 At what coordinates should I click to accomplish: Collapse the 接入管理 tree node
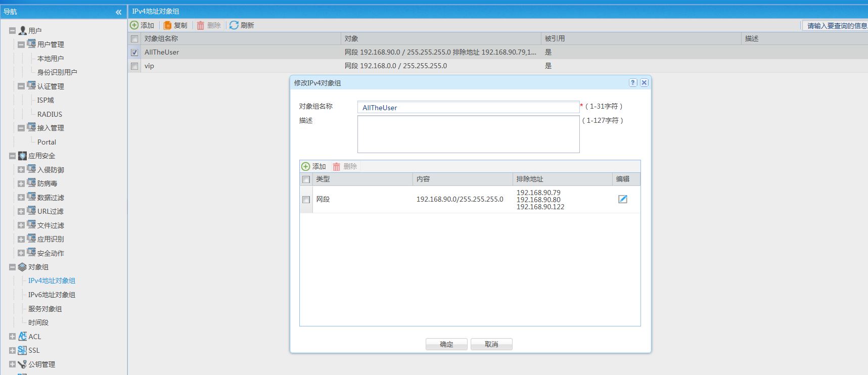[x=21, y=128]
